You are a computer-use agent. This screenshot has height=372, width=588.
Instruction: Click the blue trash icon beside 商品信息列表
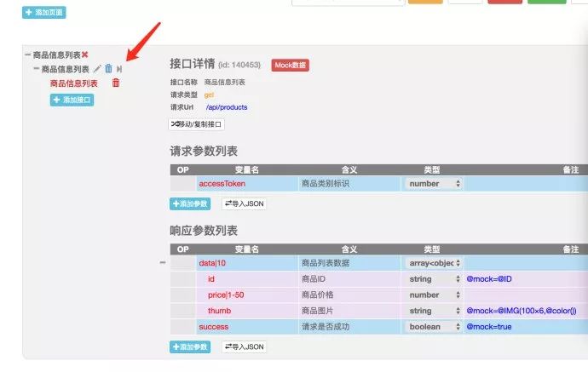tap(108, 68)
